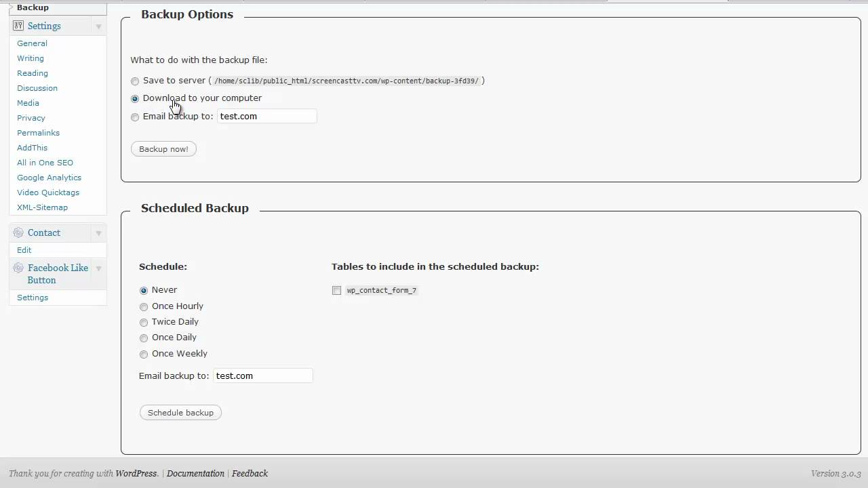The height and width of the screenshot is (488, 868).
Task: Click the Facebook Like Button menu icon
Action: (x=18, y=268)
